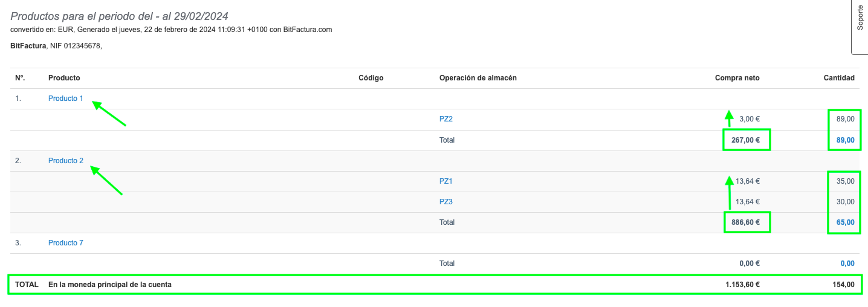Viewport: 868px width, 307px height.
Task: Open the Producto 2 product link
Action: pos(65,161)
